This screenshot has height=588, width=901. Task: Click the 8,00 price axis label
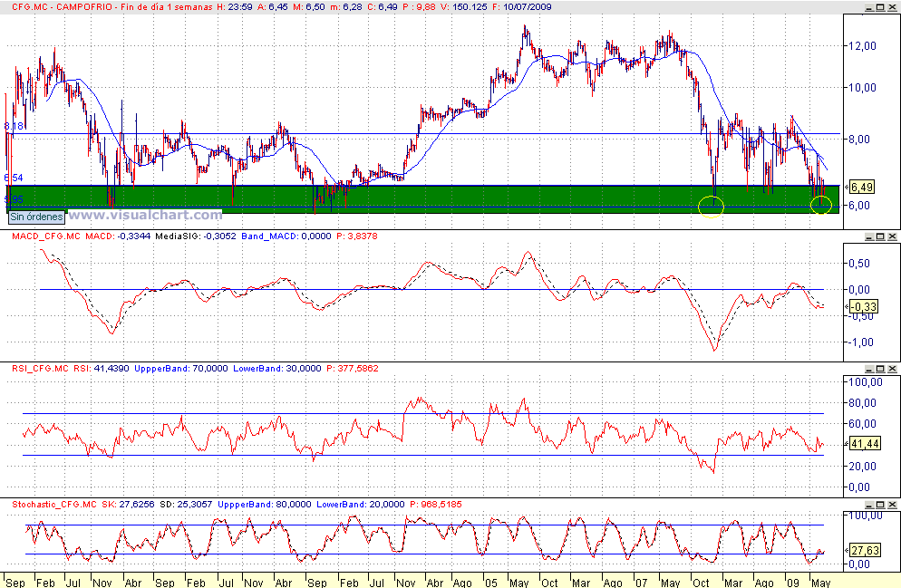tap(859, 139)
